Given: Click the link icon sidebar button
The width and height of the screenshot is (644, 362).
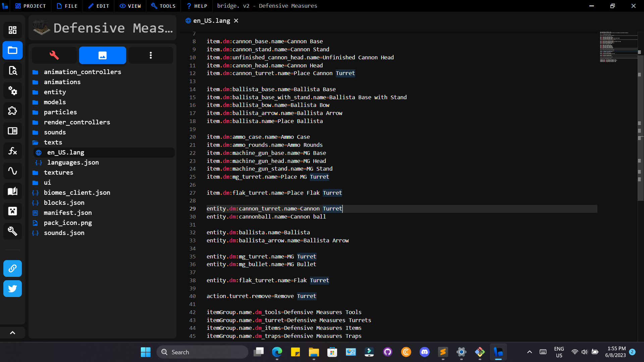Looking at the screenshot, I should tap(12, 268).
